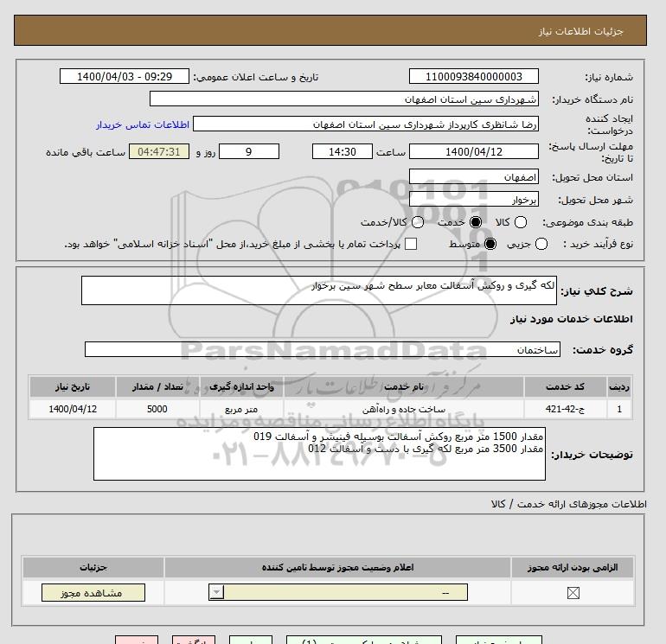Image resolution: width=666 pixels, height=644 pixels.
Task: Click the اعلام وضعیت مجوز توسط تامین کننده header
Action: click(x=337, y=568)
